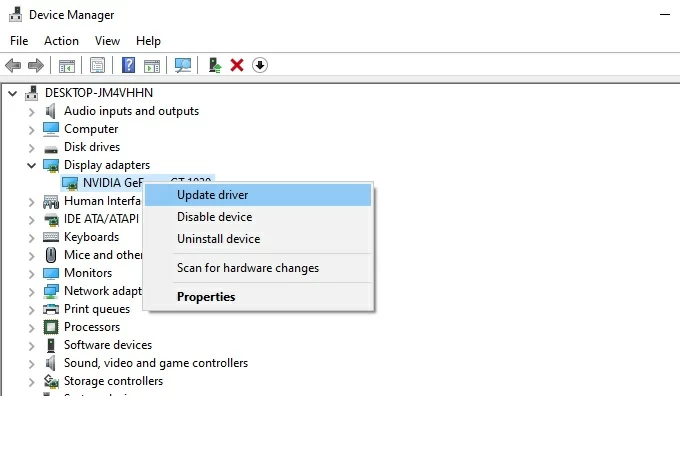Collapse the DESKTOP-JM4VHHN root node
Screen dimensions: 680x450
12,93
